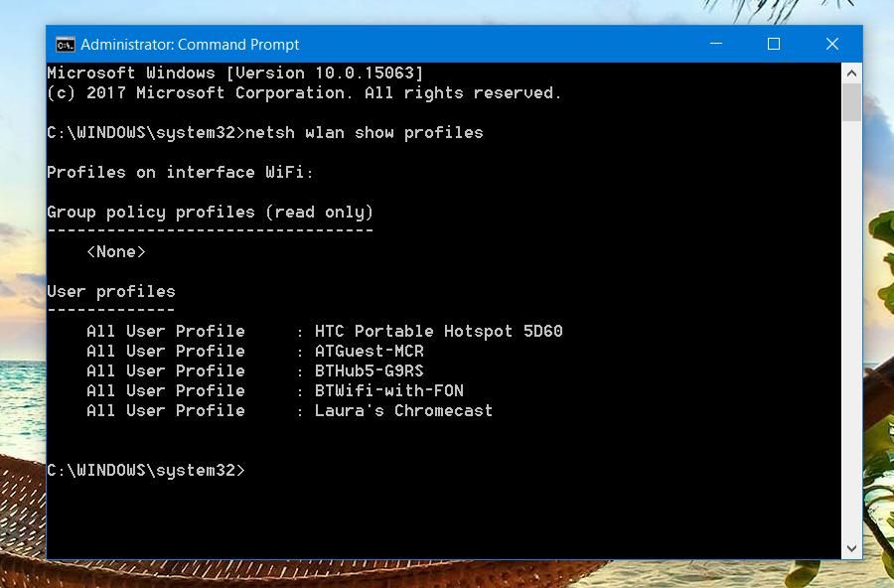Maximize the Command Prompt window
This screenshot has width=894, height=588.
(x=774, y=44)
